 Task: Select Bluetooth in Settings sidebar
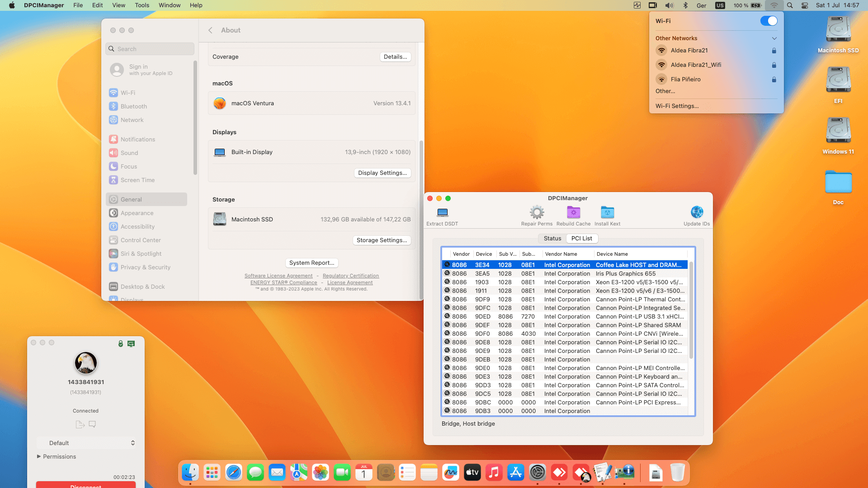pyautogui.click(x=146, y=106)
